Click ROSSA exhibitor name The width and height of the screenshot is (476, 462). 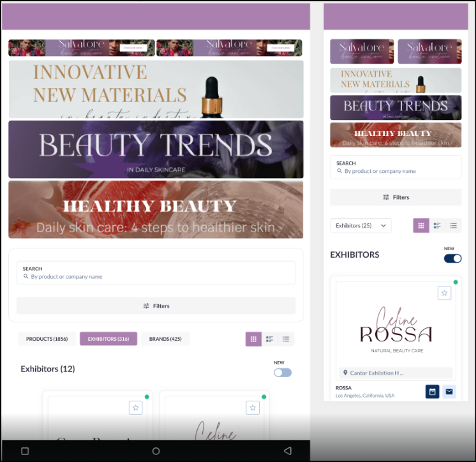[x=343, y=388]
